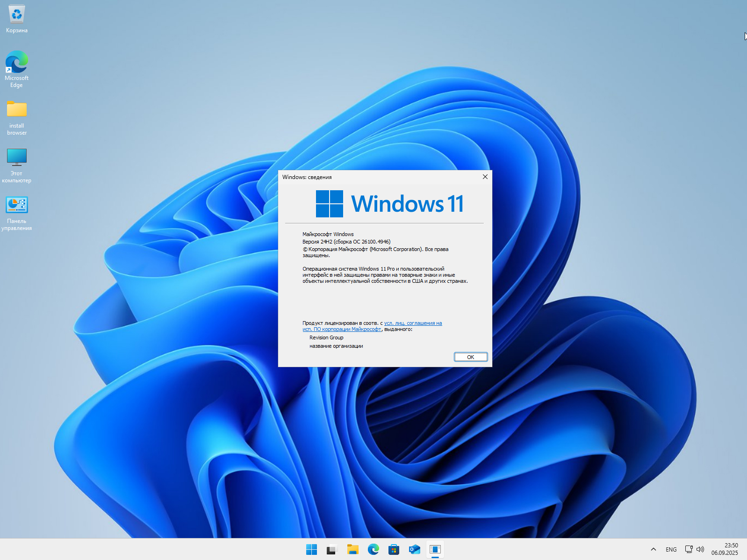Open the network status tray icon

click(x=689, y=550)
